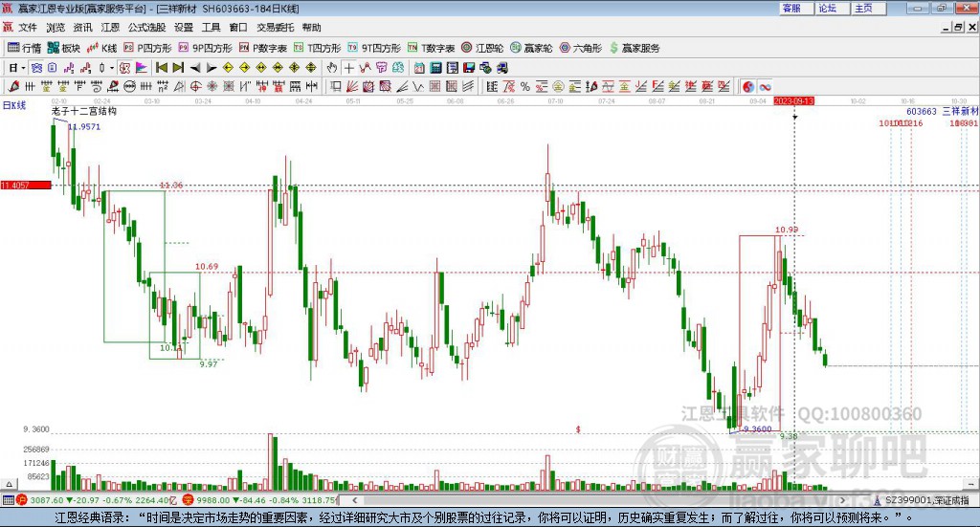
Task: Select the circled crosshair target tool
Action: coord(195,87)
